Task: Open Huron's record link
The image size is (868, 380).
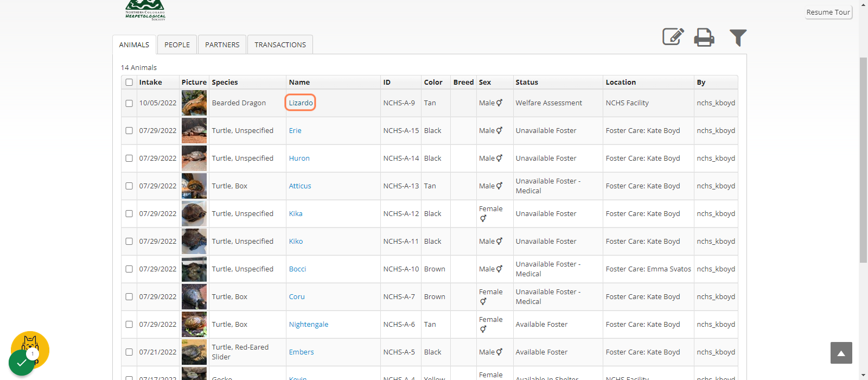Action: pos(299,158)
